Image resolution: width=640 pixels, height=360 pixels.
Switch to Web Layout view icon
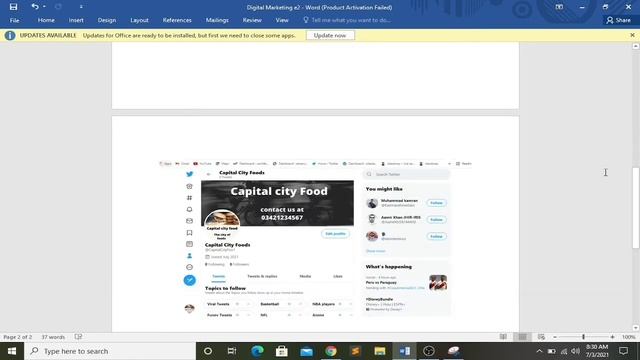click(x=541, y=337)
